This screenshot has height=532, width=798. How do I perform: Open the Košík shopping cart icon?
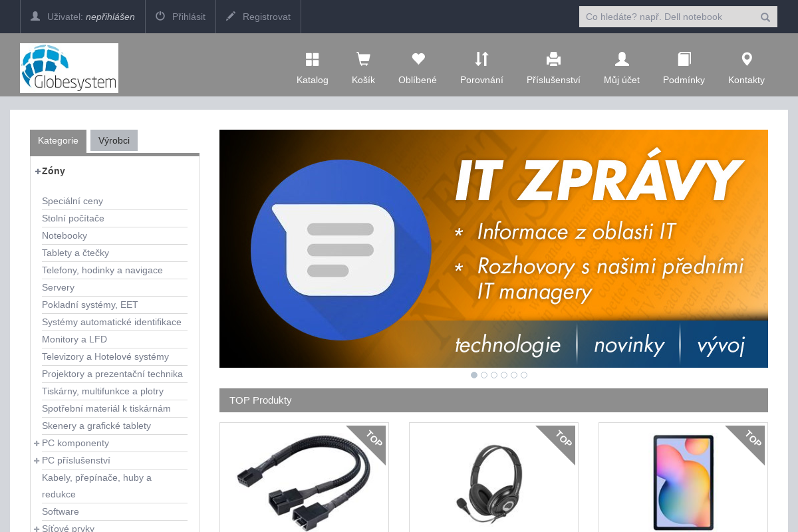tap(363, 60)
